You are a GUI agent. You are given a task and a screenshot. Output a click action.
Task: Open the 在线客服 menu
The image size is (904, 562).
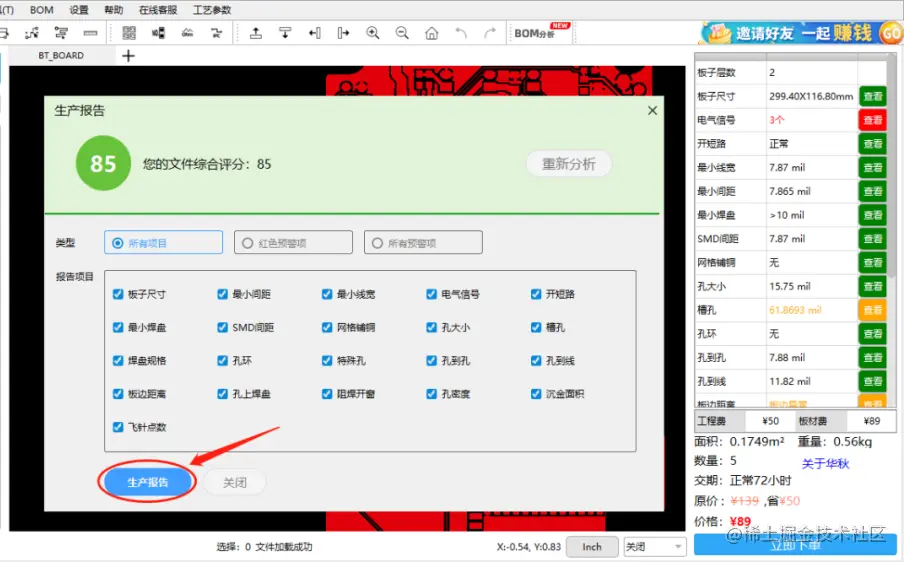pos(158,10)
